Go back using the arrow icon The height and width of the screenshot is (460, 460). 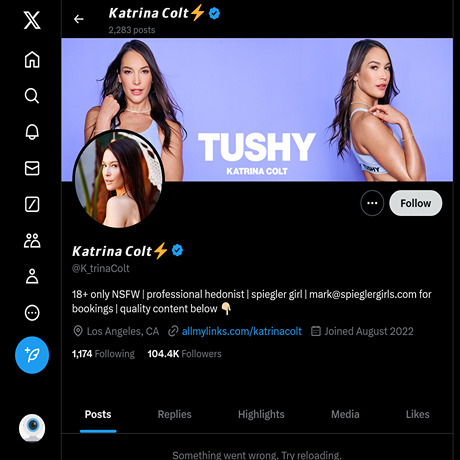coord(79,19)
